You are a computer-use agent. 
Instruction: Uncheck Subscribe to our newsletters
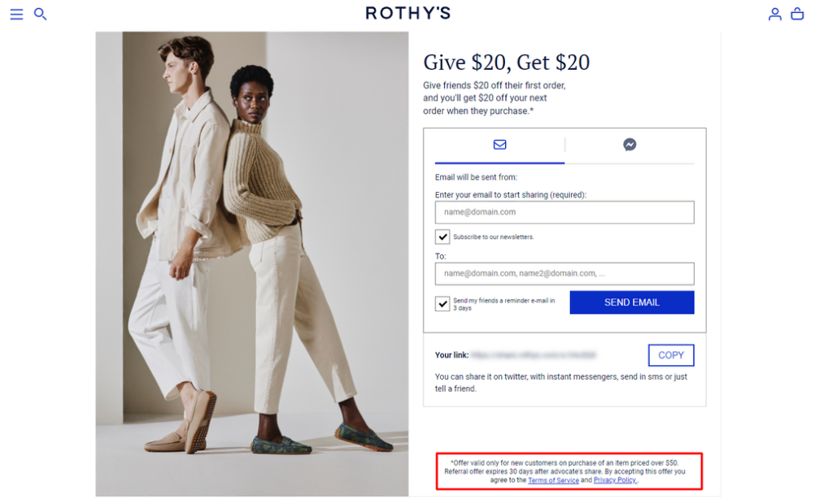[443, 237]
